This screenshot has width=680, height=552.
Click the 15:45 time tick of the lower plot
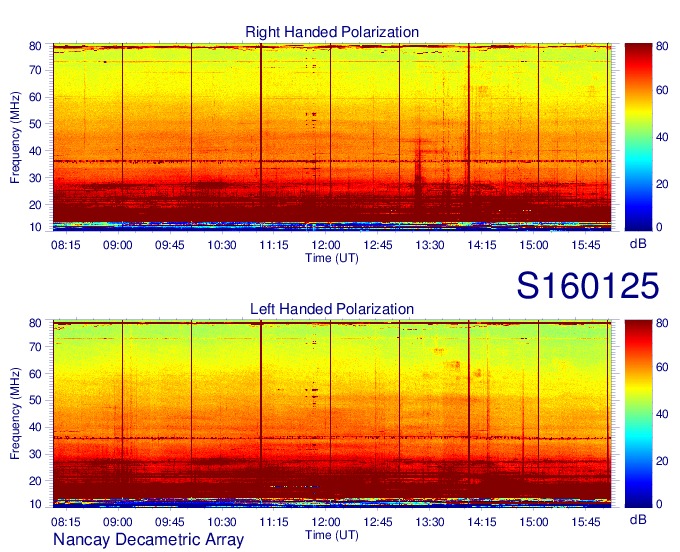pos(586,522)
